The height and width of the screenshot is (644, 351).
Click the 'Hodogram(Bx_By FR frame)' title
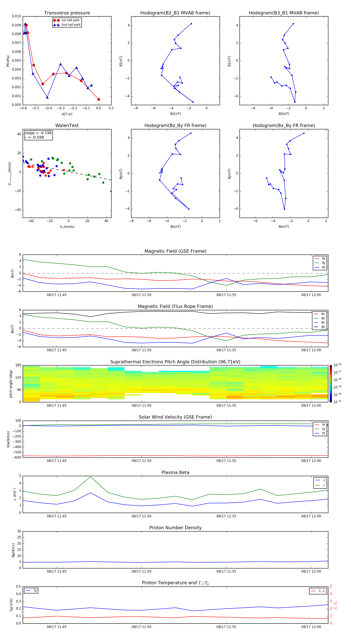[x=284, y=125]
